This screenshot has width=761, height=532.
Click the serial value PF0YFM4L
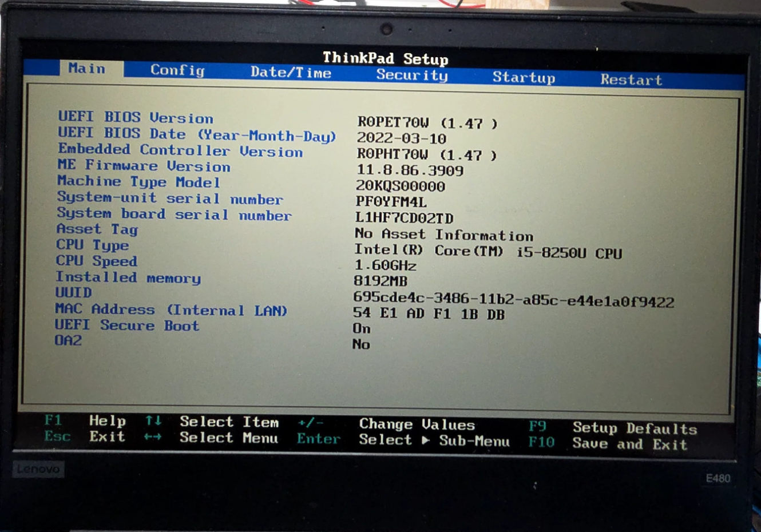pos(391,202)
